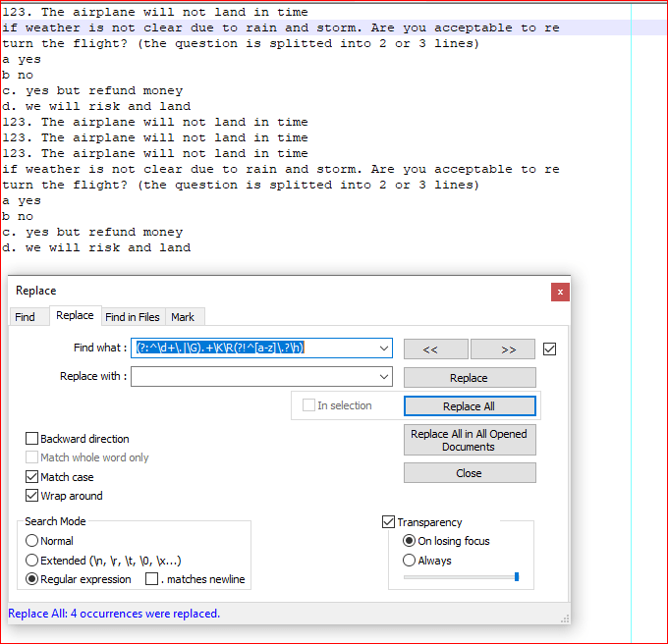The height and width of the screenshot is (644, 668).
Task: Click the Close button in the dialog
Action: click(x=470, y=473)
